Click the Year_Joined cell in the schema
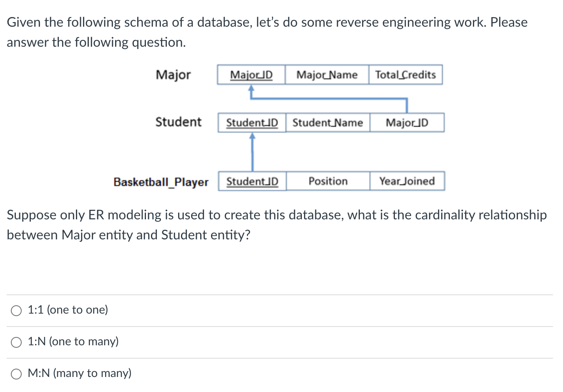This screenshot has width=563, height=392. click(x=407, y=181)
